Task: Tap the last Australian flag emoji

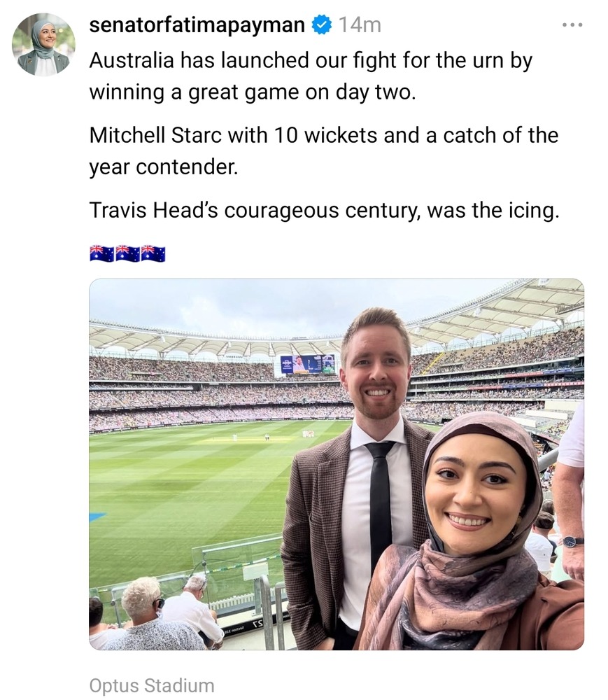Action: click(153, 253)
